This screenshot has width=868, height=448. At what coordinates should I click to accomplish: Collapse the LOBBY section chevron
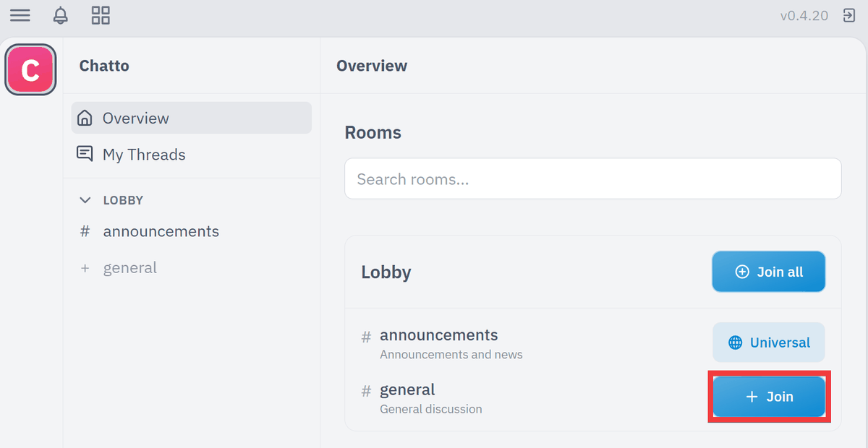[85, 200]
